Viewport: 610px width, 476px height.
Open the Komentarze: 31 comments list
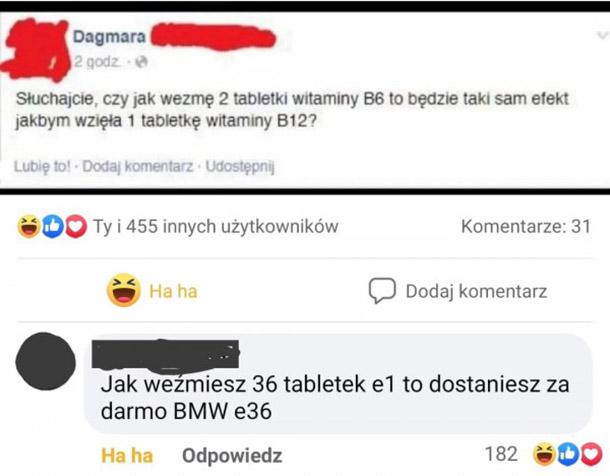526,226
